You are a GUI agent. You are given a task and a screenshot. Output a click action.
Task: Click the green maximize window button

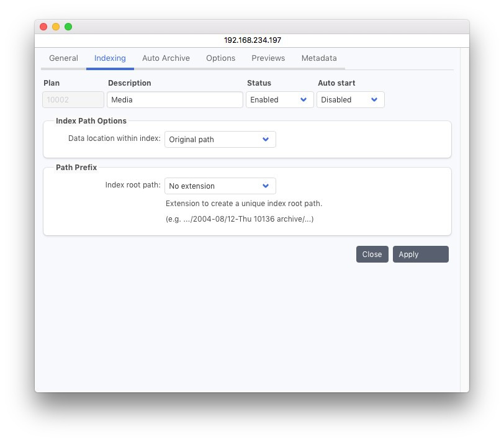[x=68, y=27]
